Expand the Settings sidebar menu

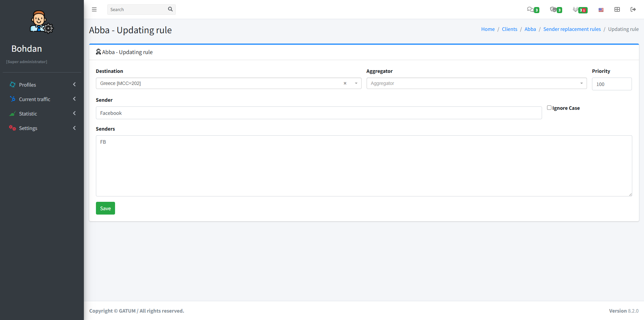pyautogui.click(x=42, y=128)
